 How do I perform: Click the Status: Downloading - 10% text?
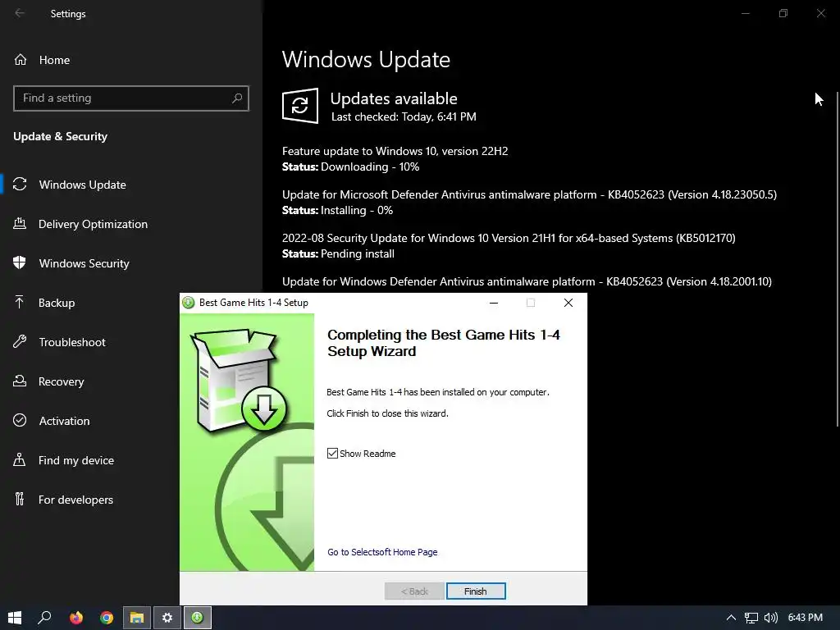tap(351, 167)
